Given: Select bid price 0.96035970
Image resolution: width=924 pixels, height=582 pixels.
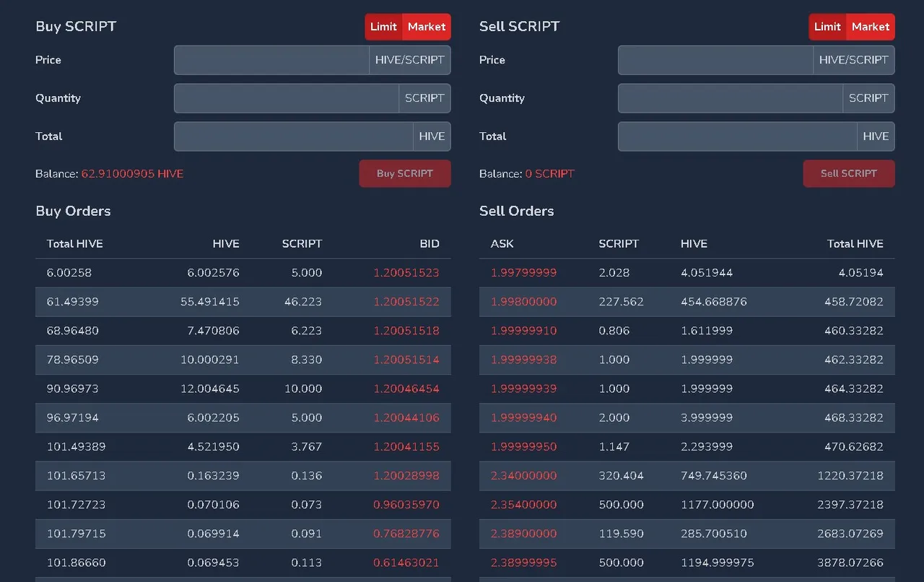Looking at the screenshot, I should (406, 505).
